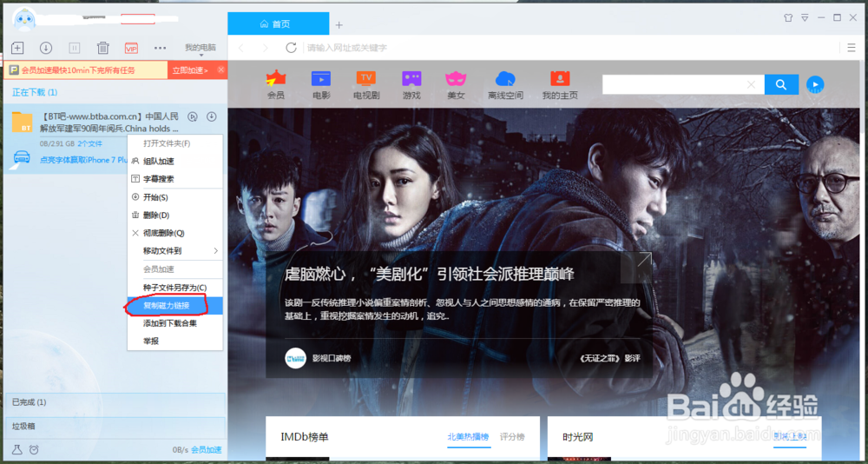
Task: Select 复制磁力链接 in context menu
Action: (175, 306)
